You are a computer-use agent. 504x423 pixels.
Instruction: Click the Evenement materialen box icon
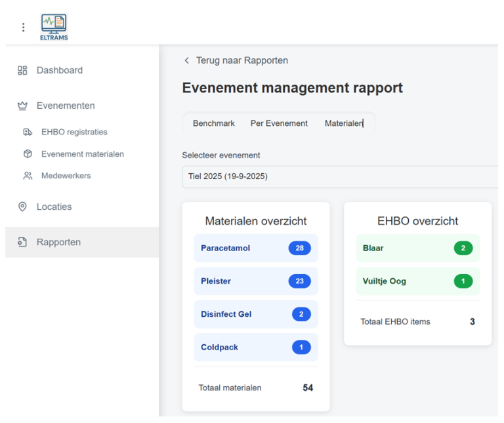[28, 154]
